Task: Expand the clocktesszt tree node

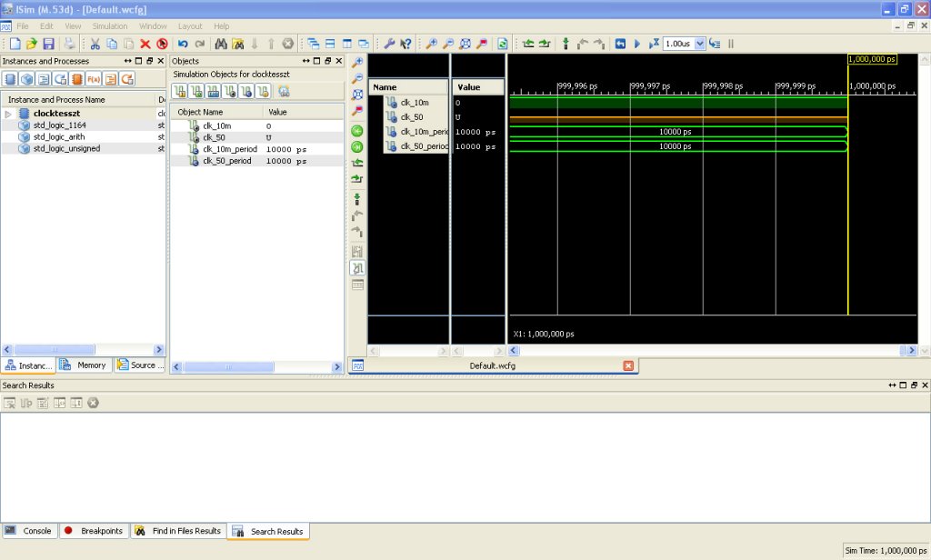Action: pos(7,114)
